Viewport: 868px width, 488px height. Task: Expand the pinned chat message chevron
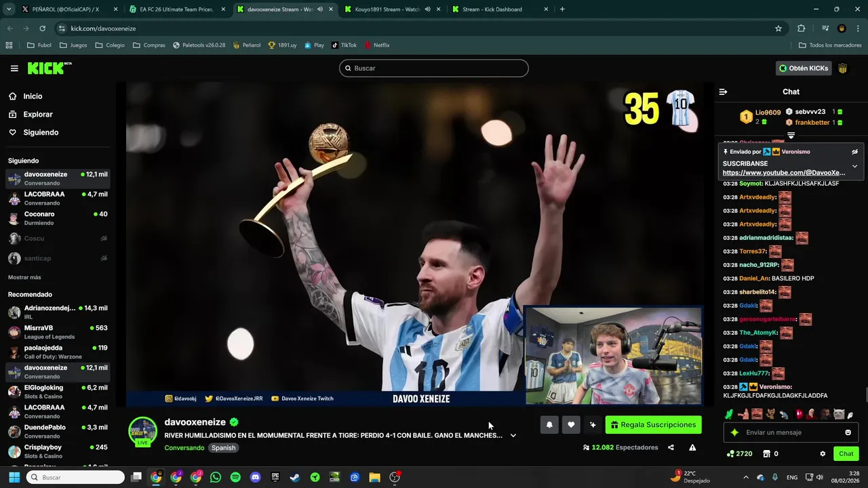pyautogui.click(x=854, y=166)
